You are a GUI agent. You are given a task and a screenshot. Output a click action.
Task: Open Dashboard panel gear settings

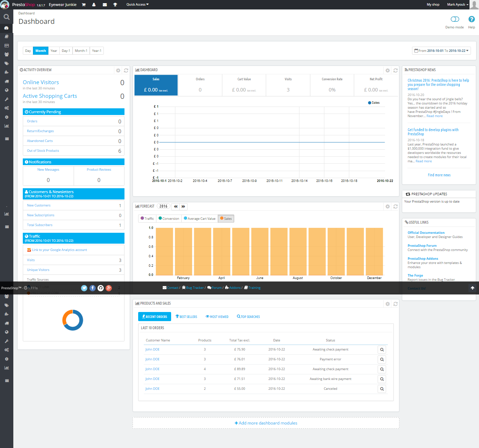[x=387, y=70]
